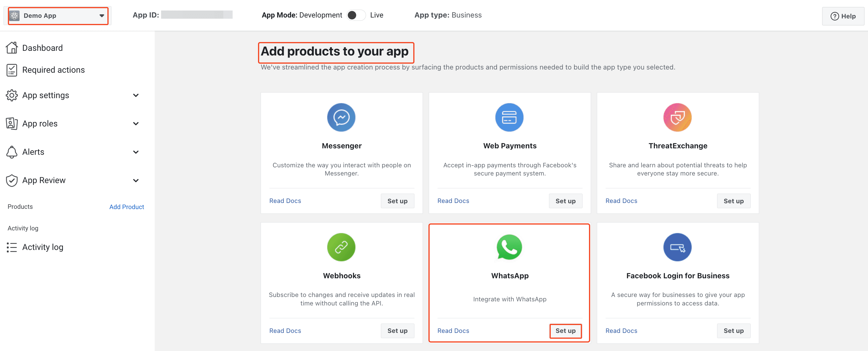The image size is (868, 351).
Task: Click the Messenger product icon
Action: click(x=341, y=117)
